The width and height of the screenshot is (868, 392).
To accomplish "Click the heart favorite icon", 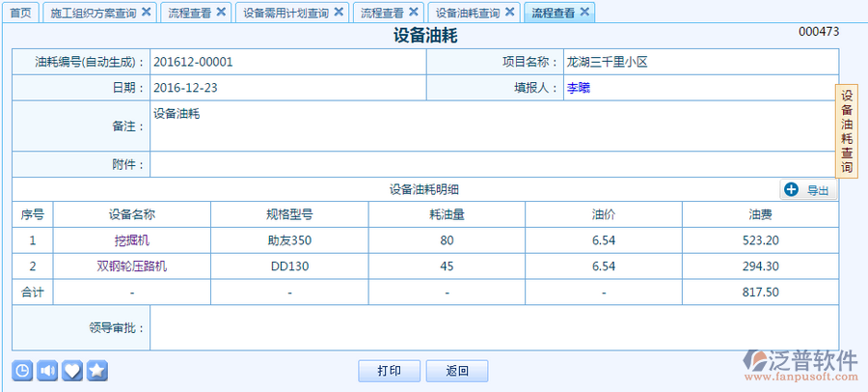I will click(72, 371).
